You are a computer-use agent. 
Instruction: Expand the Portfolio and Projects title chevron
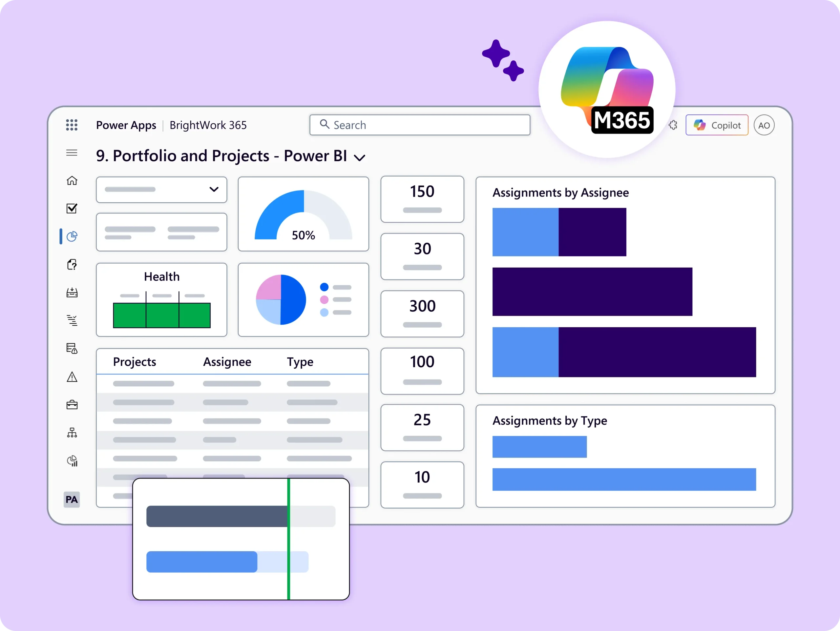359,157
